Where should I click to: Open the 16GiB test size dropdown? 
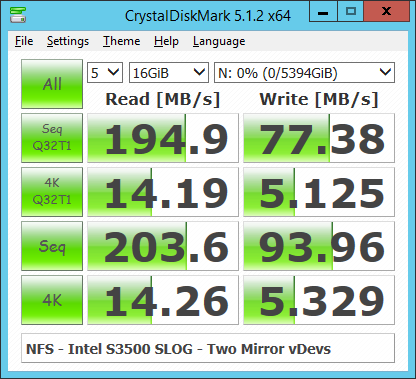(169, 72)
